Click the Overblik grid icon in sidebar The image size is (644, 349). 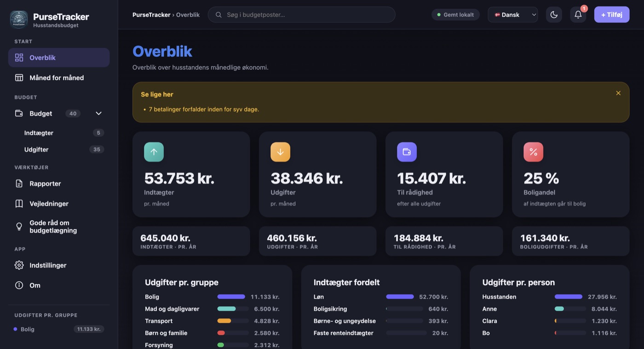tap(19, 57)
